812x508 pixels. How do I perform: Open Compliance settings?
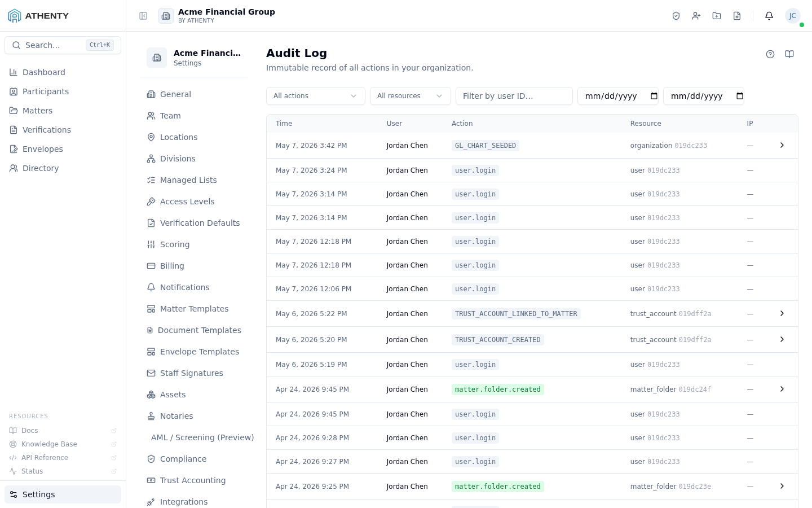coord(194,459)
